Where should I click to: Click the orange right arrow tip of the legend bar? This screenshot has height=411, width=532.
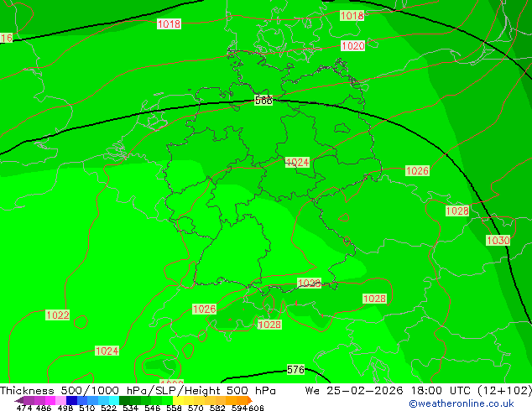[250, 400]
